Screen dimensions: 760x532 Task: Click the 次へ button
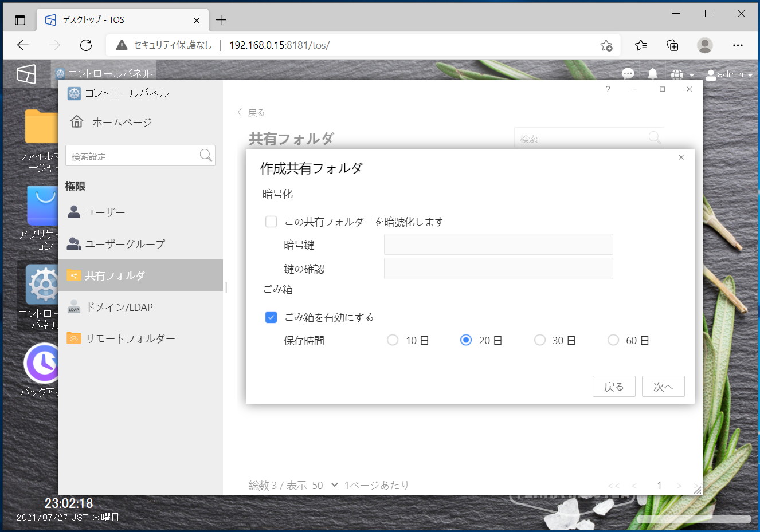point(663,387)
